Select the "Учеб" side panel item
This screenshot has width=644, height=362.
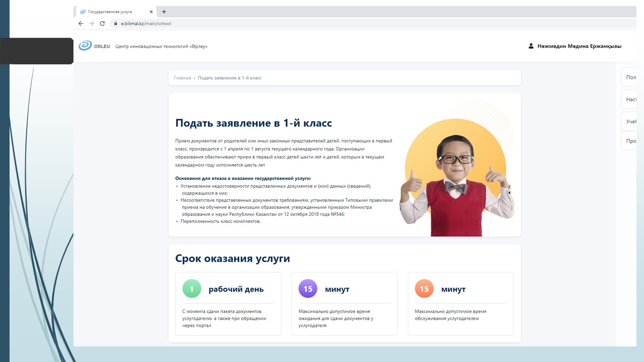click(631, 122)
